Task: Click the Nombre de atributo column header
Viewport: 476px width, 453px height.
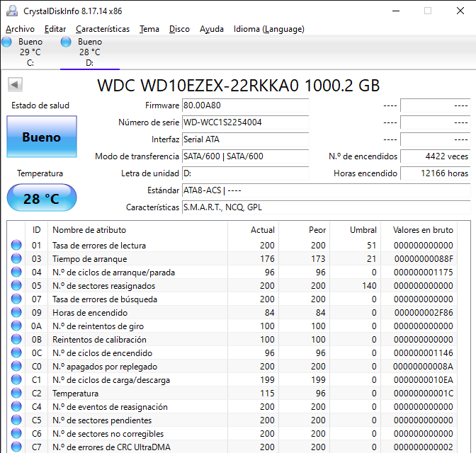Action: pyautogui.click(x=137, y=230)
